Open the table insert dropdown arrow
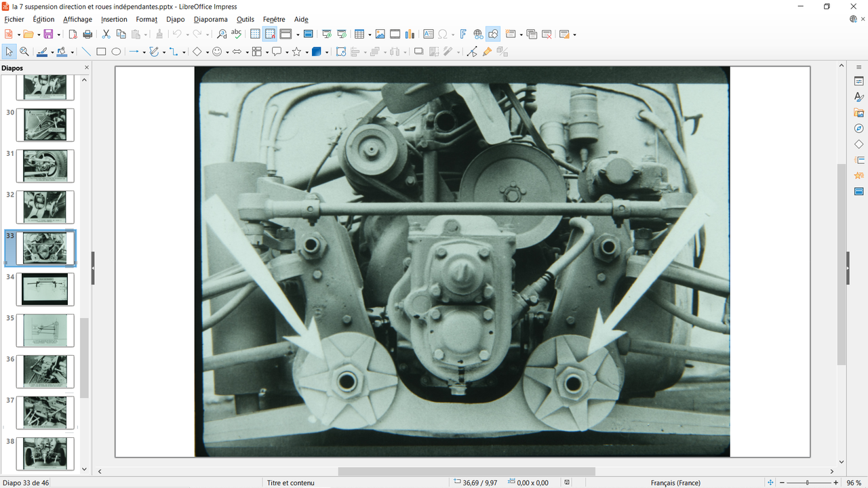This screenshot has width=868, height=488. (368, 35)
